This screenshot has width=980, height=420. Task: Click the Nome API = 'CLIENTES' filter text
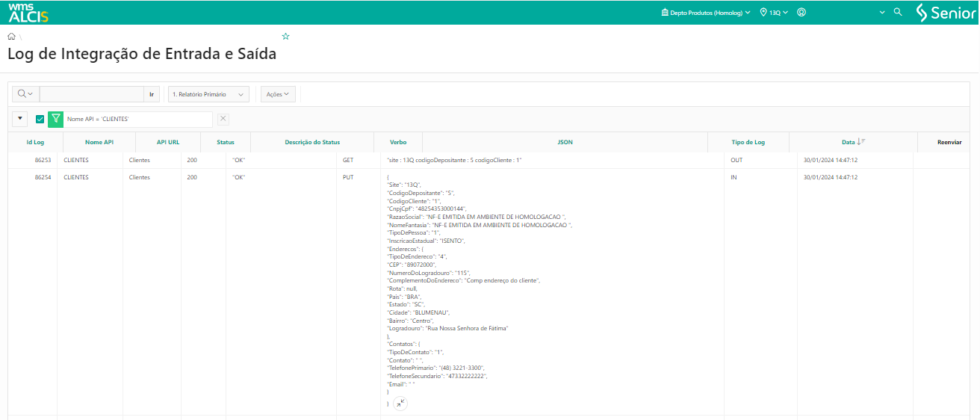pyautogui.click(x=98, y=119)
